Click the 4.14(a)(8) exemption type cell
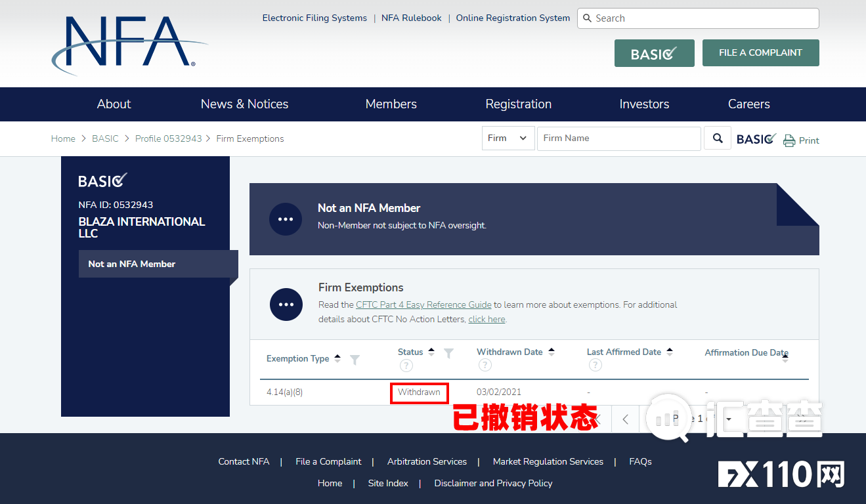Viewport: 866px width, 504px height. [x=284, y=392]
